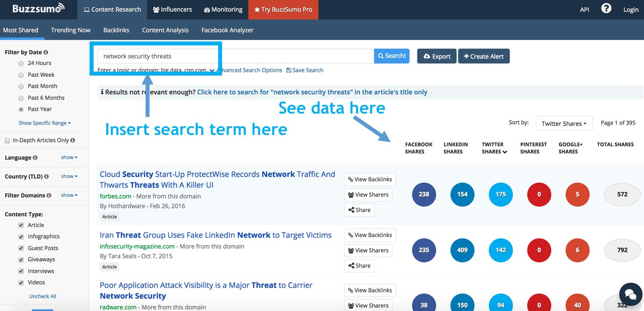Image resolution: width=644 pixels, height=311 pixels.
Task: Click the View Backlinks chain icon for radware.com article
Action: point(350,290)
